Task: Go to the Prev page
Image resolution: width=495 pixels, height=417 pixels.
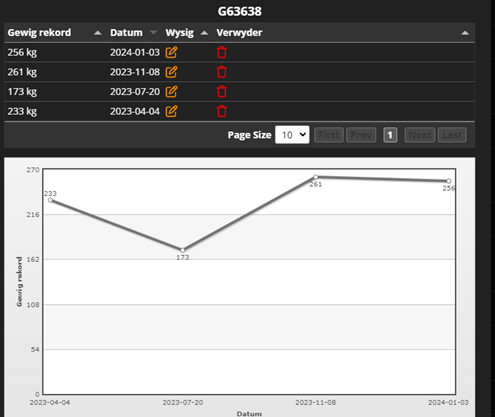Action: click(x=361, y=135)
